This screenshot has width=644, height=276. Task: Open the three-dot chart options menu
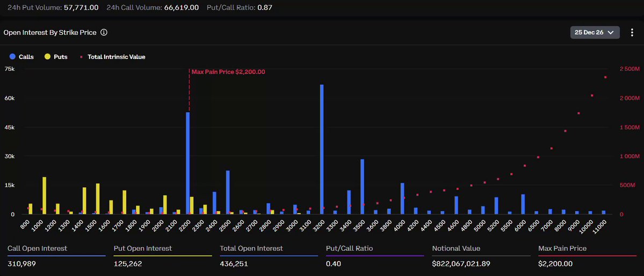(632, 32)
